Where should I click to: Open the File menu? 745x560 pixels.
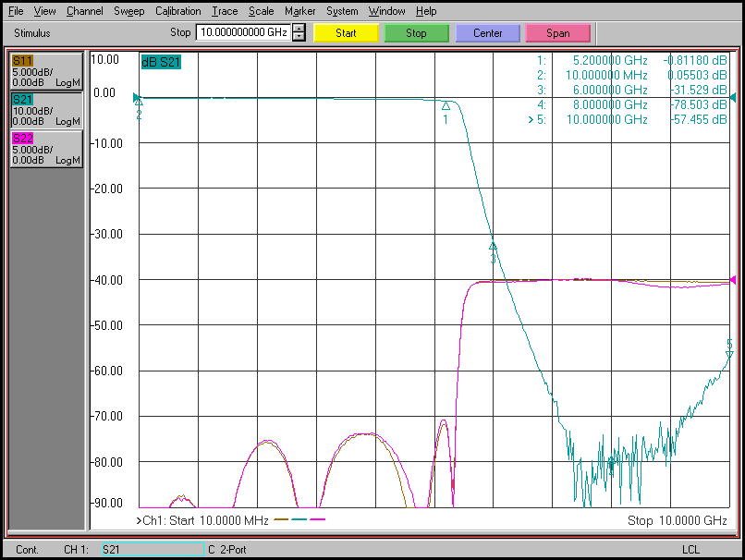click(15, 11)
